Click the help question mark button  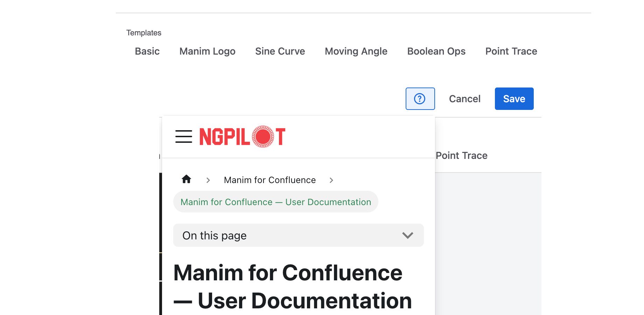[x=420, y=99]
